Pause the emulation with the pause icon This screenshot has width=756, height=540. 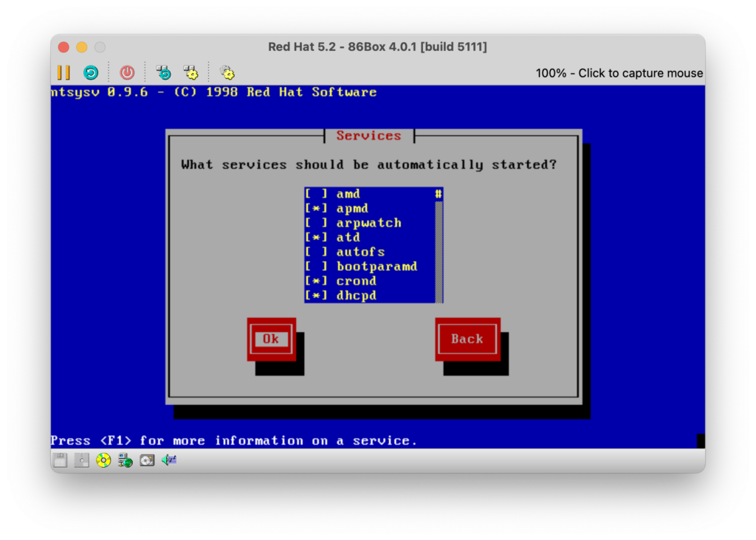pos(63,73)
